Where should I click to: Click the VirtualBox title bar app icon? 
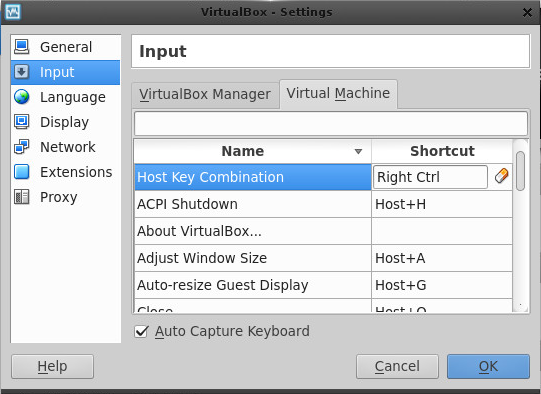[x=13, y=12]
